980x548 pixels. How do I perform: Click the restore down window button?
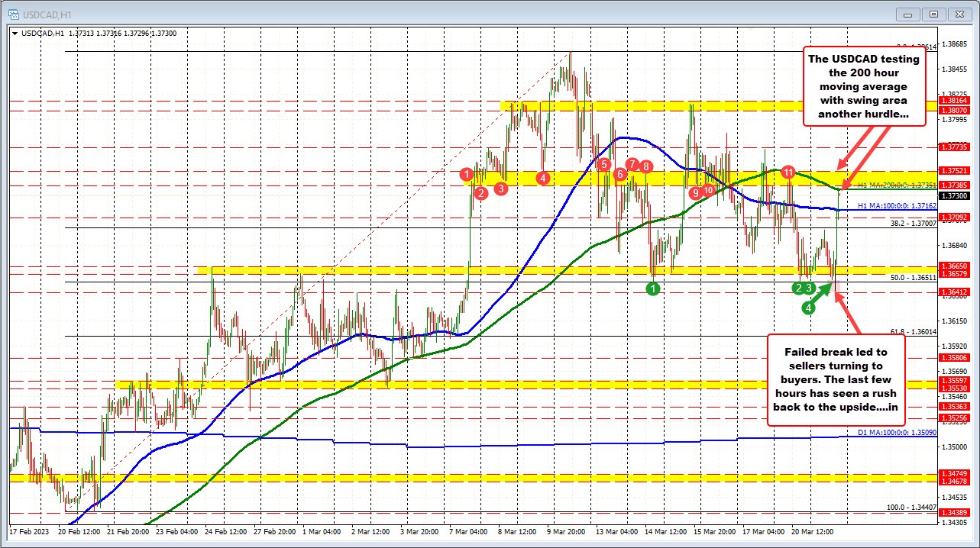[933, 14]
